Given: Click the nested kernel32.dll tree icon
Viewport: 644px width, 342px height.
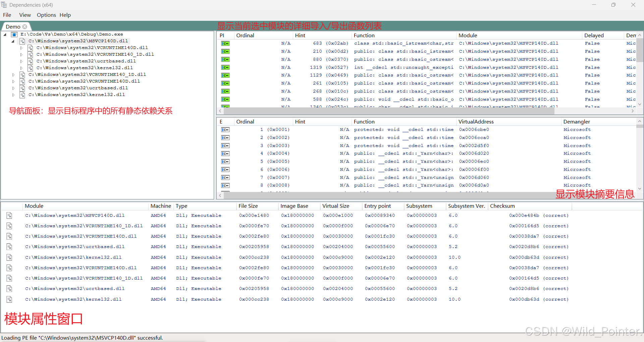Looking at the screenshot, I should [x=30, y=68].
